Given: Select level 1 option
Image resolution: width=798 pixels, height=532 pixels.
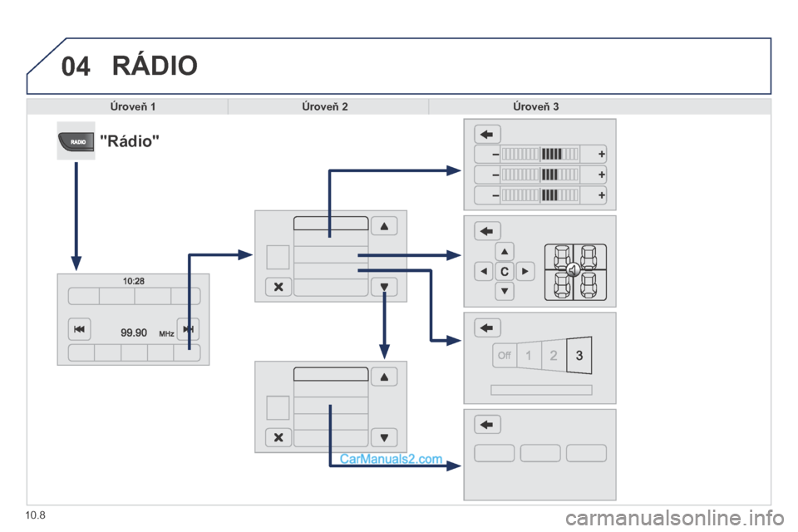Looking at the screenshot, I should [x=529, y=355].
